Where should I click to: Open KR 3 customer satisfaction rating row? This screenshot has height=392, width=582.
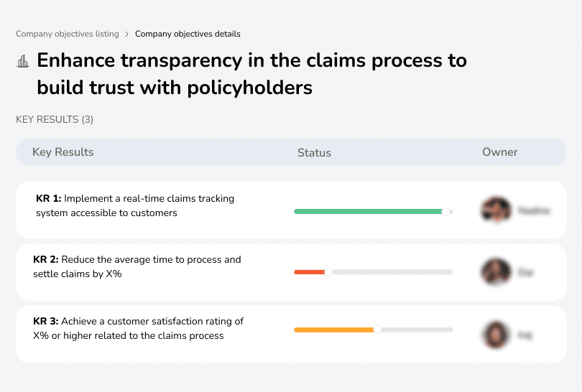click(x=139, y=328)
